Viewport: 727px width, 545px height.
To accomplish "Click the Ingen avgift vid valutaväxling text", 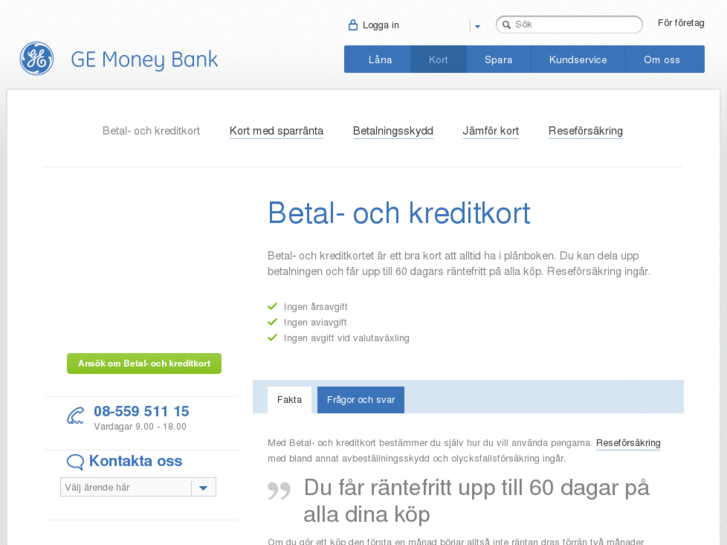I will (346, 338).
